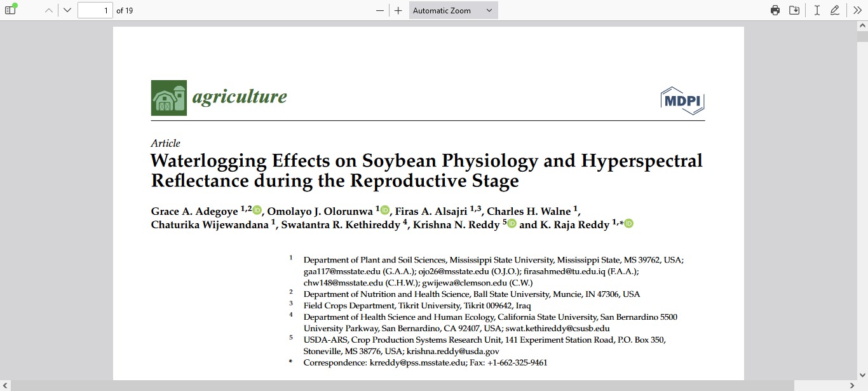The height and width of the screenshot is (391, 868).
Task: Save the PDF with the download icon
Action: click(794, 10)
